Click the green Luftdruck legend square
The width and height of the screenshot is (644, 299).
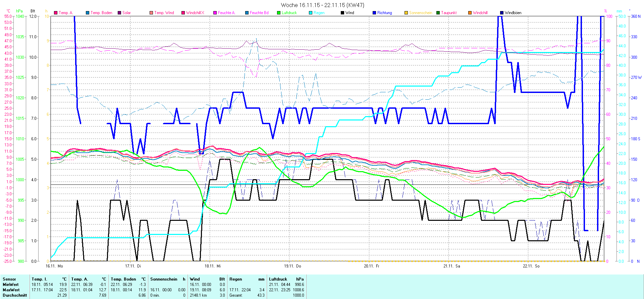tap(279, 13)
